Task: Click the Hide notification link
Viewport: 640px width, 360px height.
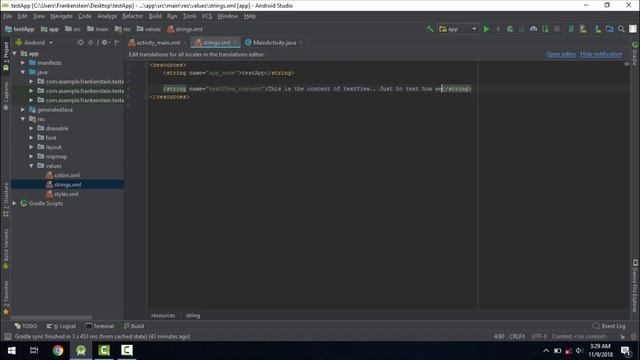Action: (601, 54)
